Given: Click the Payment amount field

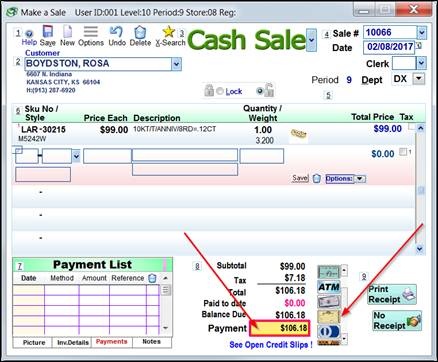Looking at the screenshot, I should pos(280,328).
